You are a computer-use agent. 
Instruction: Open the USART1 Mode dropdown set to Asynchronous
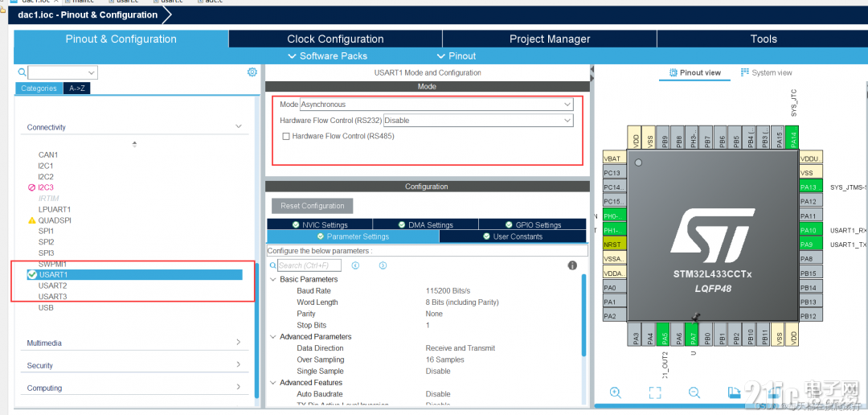tap(436, 105)
